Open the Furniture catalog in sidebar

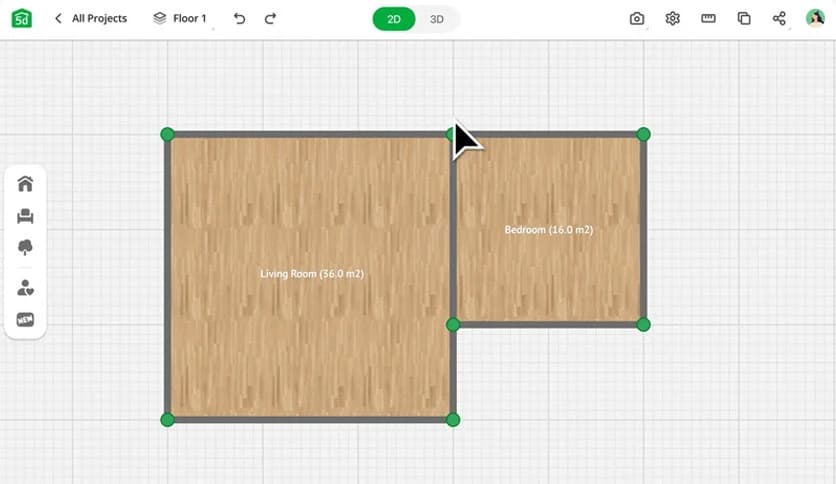25,216
